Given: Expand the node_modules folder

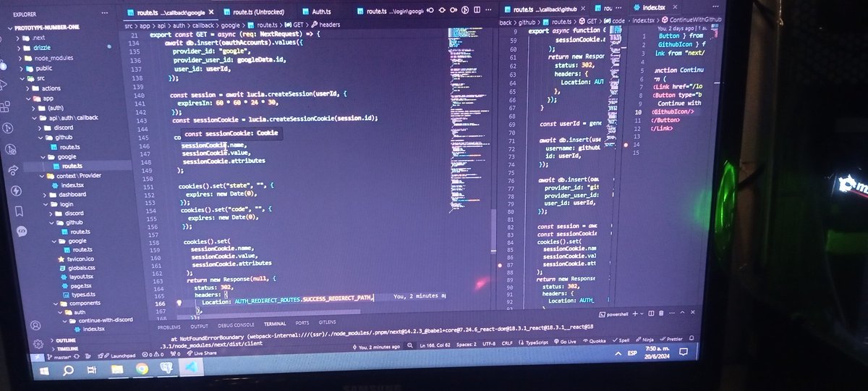Looking at the screenshot, I should coord(48,57).
